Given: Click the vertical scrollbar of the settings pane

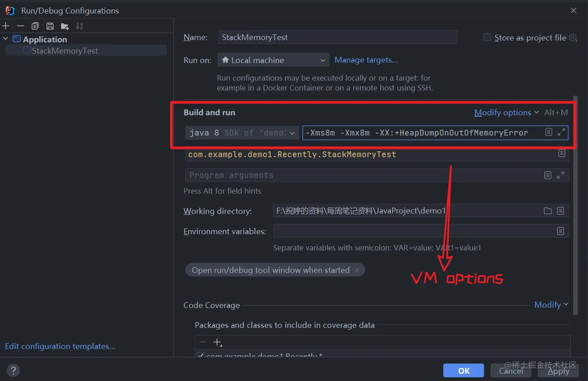Looking at the screenshot, I should (x=574, y=205).
